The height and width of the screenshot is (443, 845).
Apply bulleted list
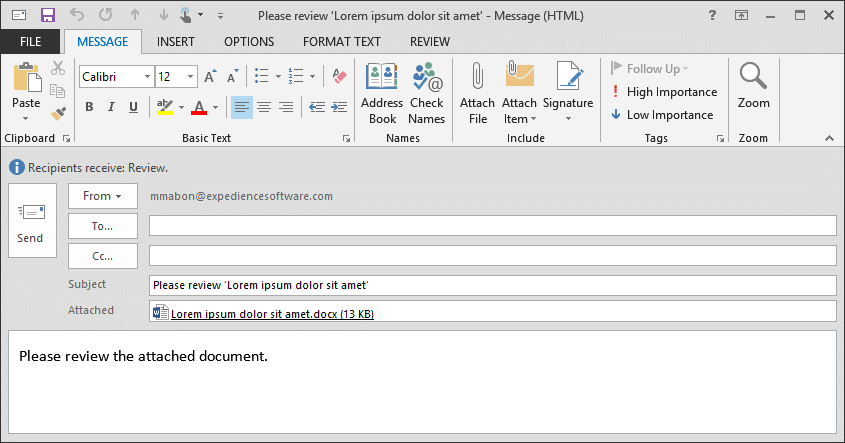pos(262,77)
